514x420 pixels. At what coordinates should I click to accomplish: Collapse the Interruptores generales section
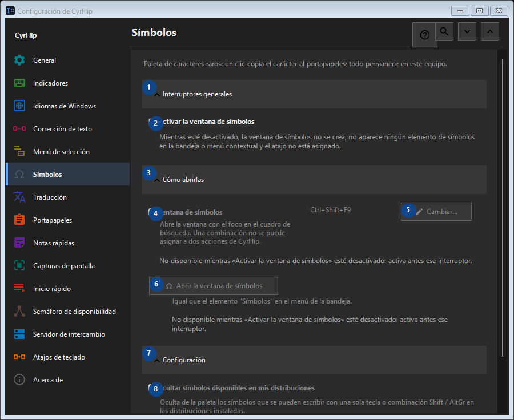[x=314, y=94]
